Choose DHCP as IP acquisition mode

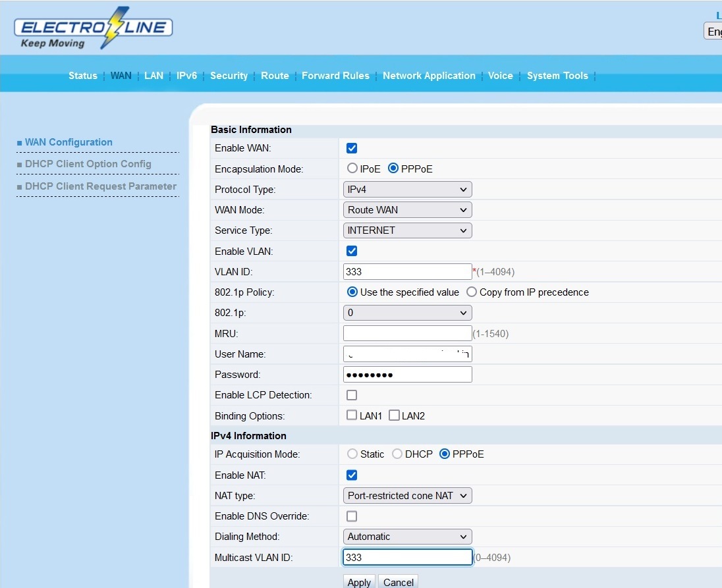point(397,454)
